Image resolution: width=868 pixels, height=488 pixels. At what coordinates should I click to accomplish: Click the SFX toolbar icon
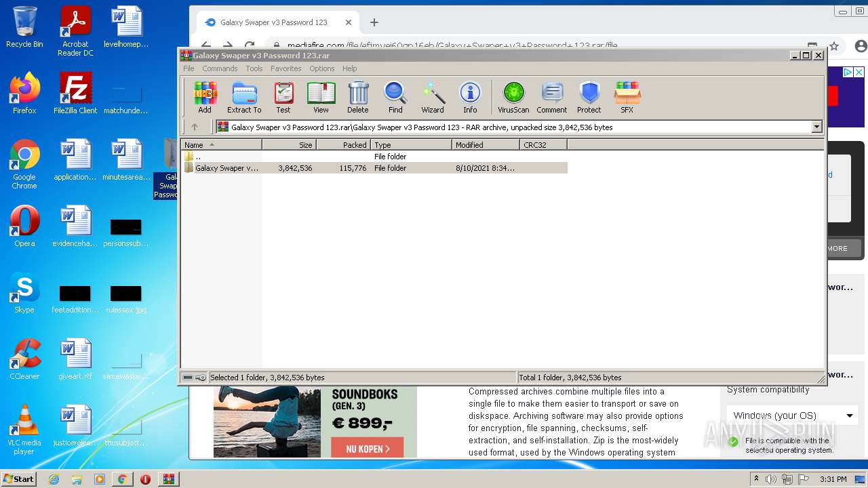tap(627, 97)
